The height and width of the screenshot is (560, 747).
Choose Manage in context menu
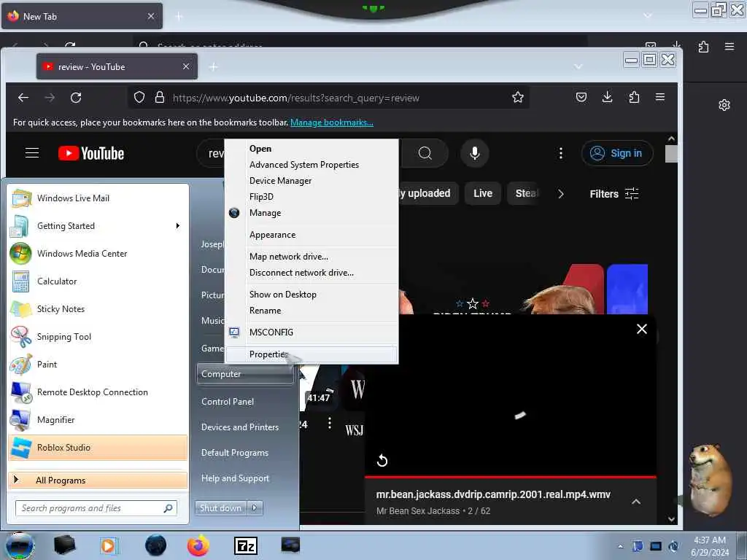click(311, 213)
